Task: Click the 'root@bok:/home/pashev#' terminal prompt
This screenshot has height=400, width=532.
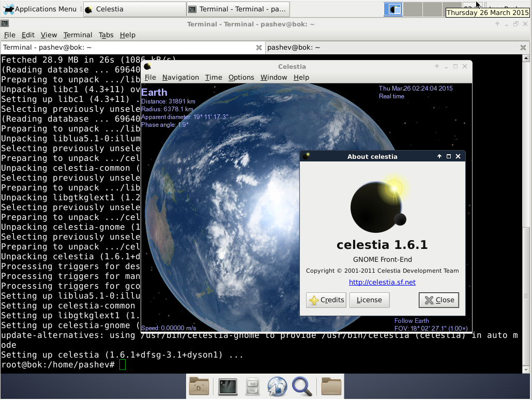Action: point(58,365)
